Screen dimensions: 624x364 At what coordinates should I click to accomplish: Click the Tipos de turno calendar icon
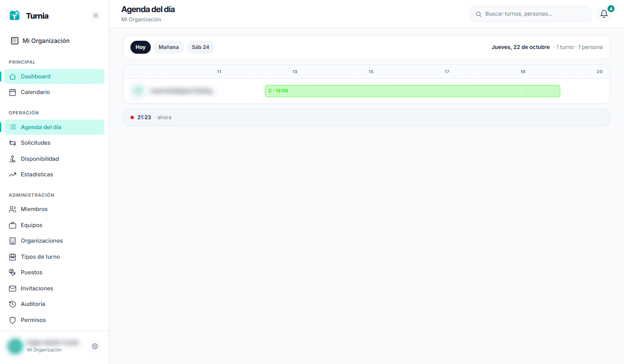(x=13, y=257)
